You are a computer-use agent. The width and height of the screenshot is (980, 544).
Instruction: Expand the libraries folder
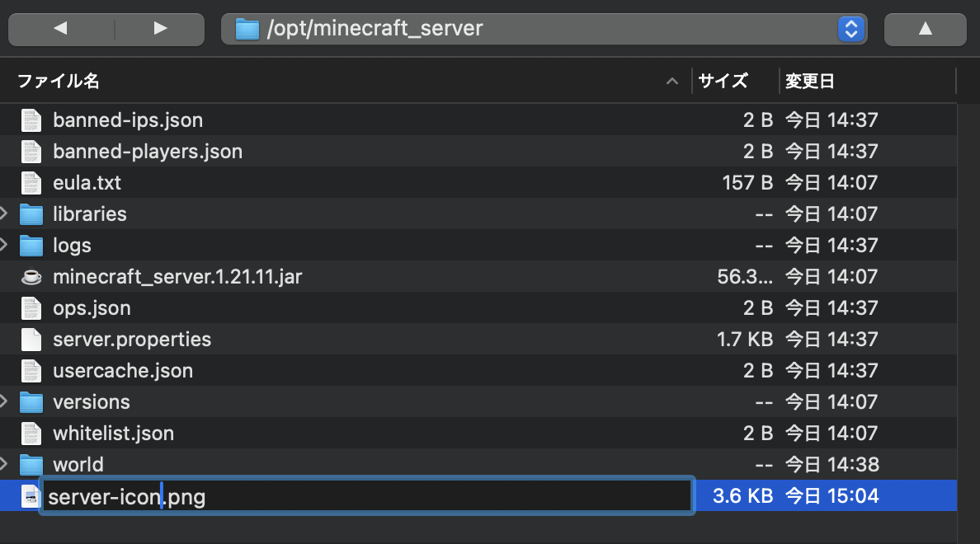click(6, 214)
